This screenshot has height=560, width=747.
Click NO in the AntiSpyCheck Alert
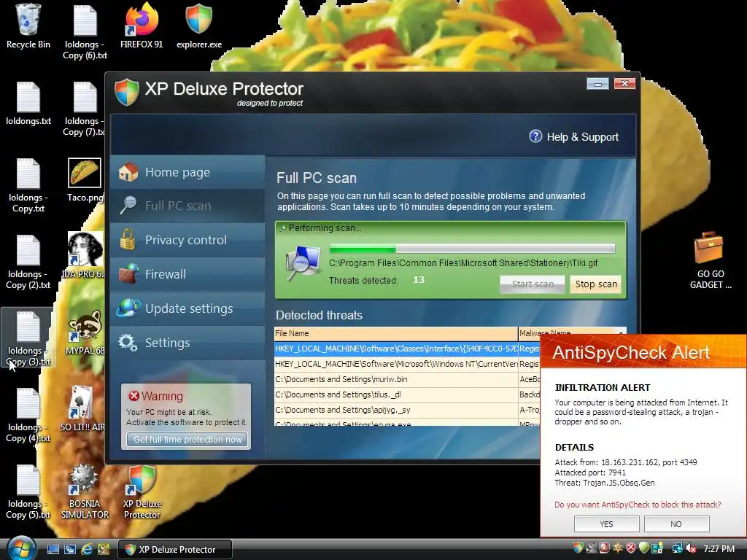click(x=676, y=524)
